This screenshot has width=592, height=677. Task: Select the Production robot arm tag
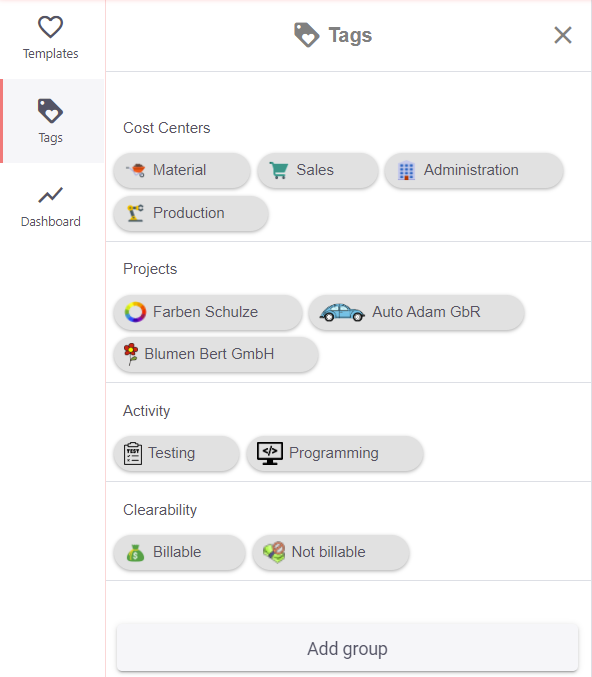(x=191, y=213)
